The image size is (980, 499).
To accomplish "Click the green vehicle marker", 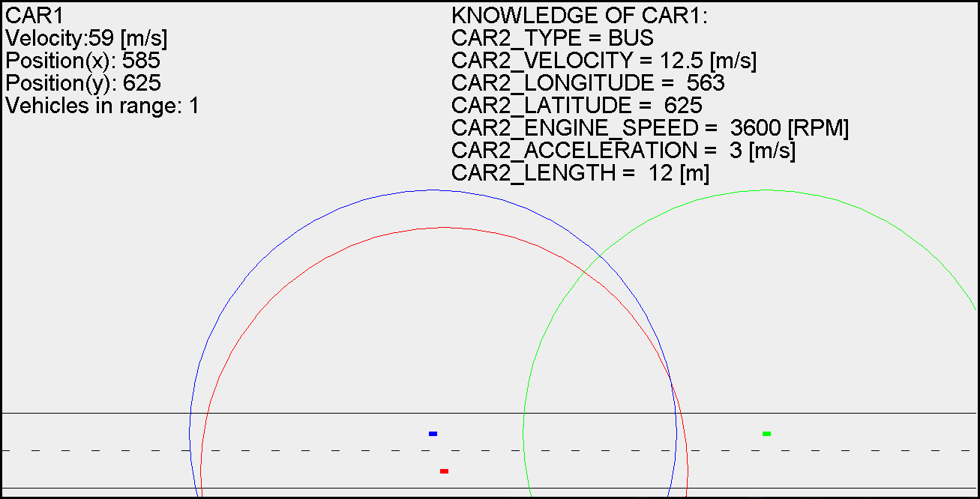I will tap(766, 434).
